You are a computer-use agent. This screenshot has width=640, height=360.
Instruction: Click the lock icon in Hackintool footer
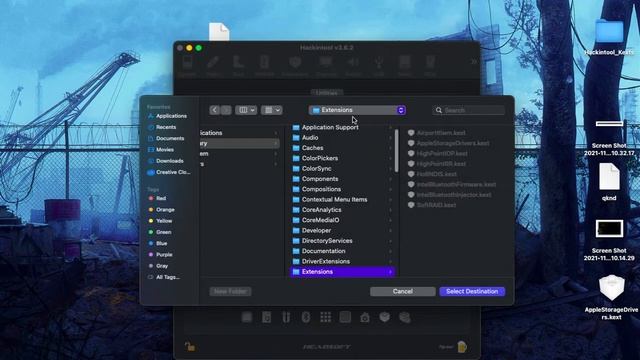(190, 347)
